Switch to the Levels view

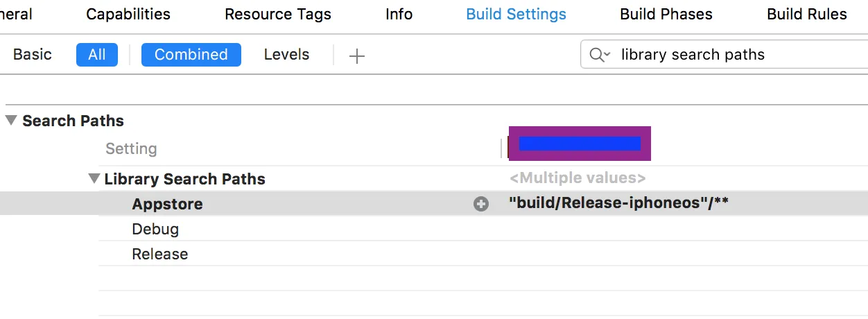(x=286, y=55)
